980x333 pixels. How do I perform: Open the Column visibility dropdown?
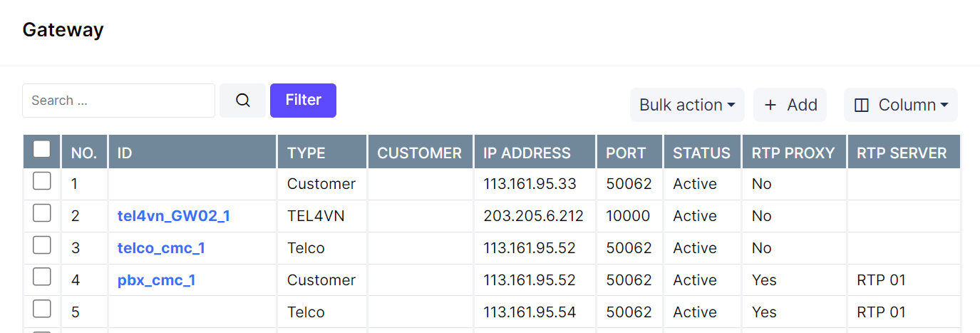[901, 105]
